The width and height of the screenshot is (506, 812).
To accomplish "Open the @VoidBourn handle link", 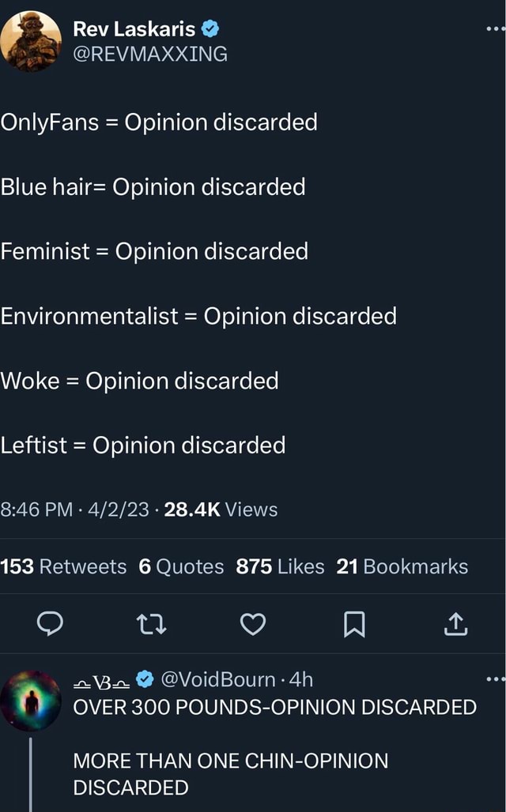I will coord(217,679).
